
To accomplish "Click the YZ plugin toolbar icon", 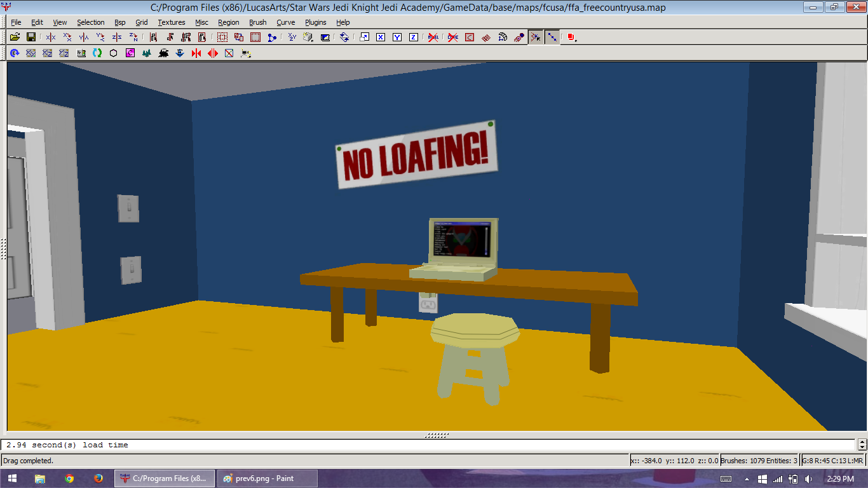I will tap(64, 53).
